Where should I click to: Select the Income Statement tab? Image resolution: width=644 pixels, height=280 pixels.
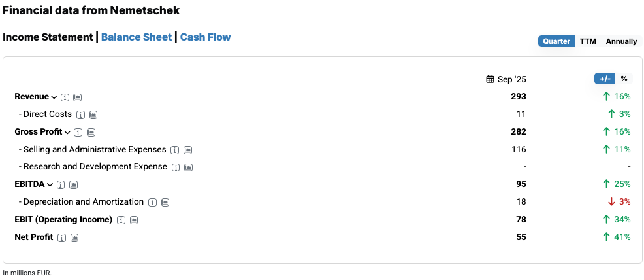tap(48, 37)
